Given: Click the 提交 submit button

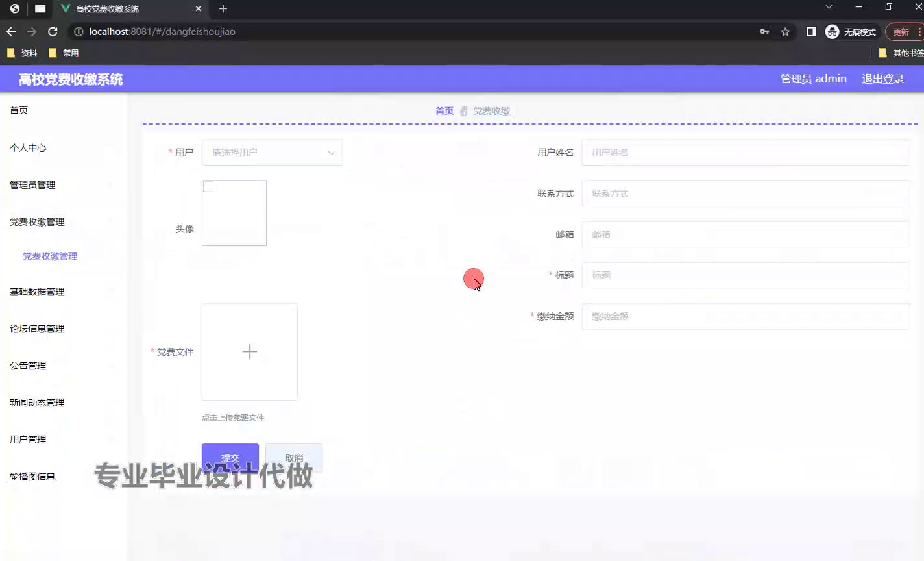Looking at the screenshot, I should pos(230,458).
